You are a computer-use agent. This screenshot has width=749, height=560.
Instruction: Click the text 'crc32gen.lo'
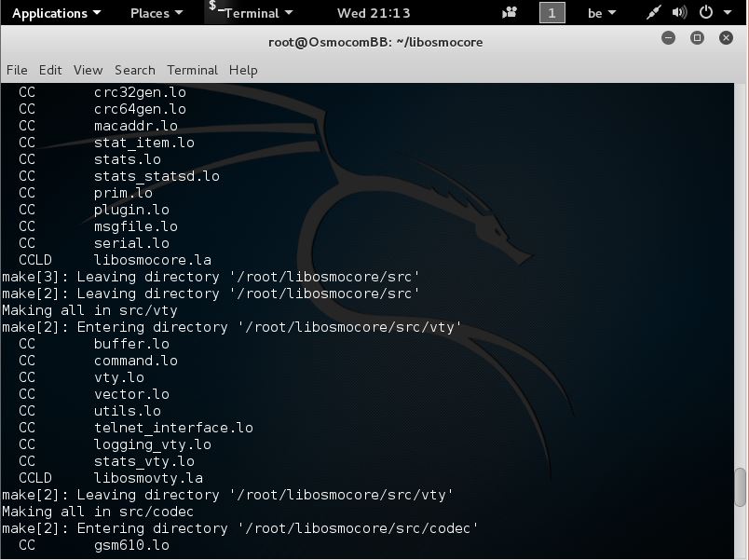140,92
